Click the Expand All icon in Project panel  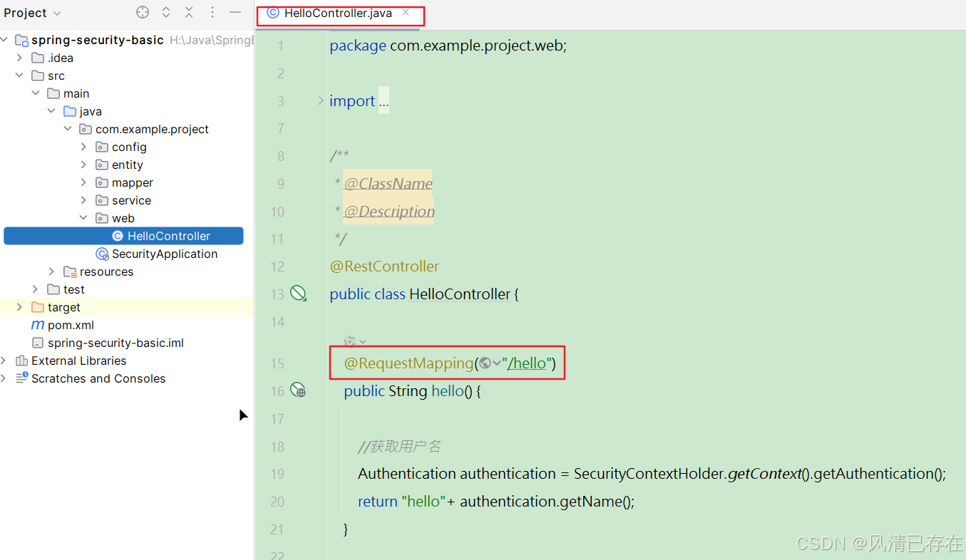pos(166,12)
